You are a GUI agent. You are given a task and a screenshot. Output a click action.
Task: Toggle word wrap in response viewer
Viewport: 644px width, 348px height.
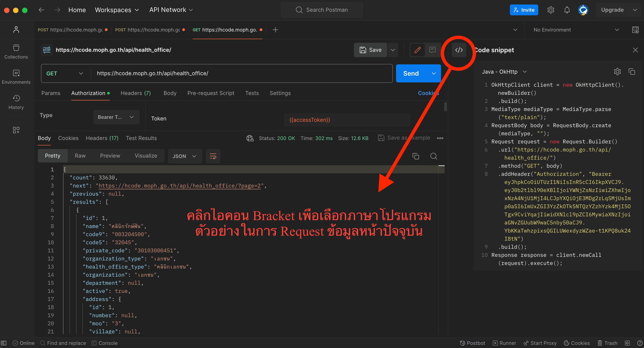(213, 156)
